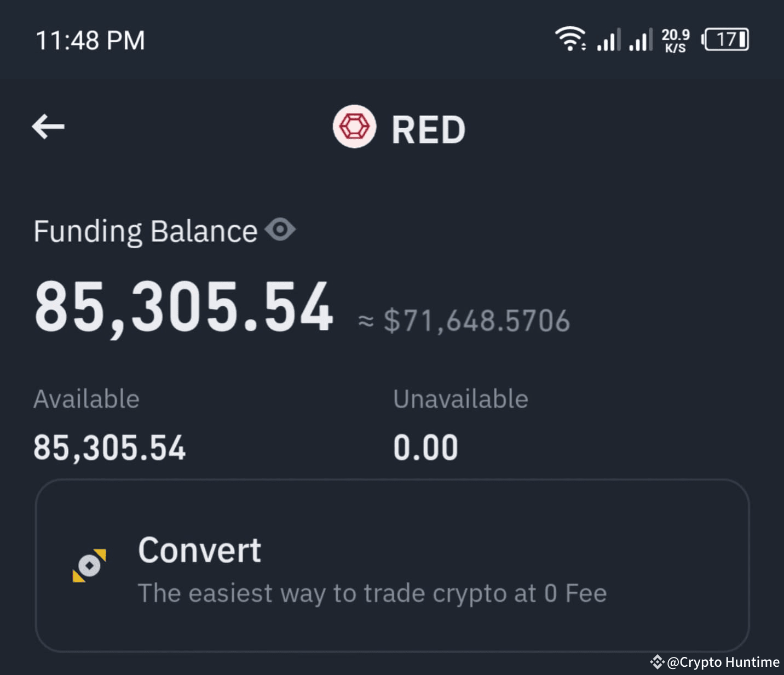
Task: Toggle balance visibility with the eye icon
Action: click(281, 230)
